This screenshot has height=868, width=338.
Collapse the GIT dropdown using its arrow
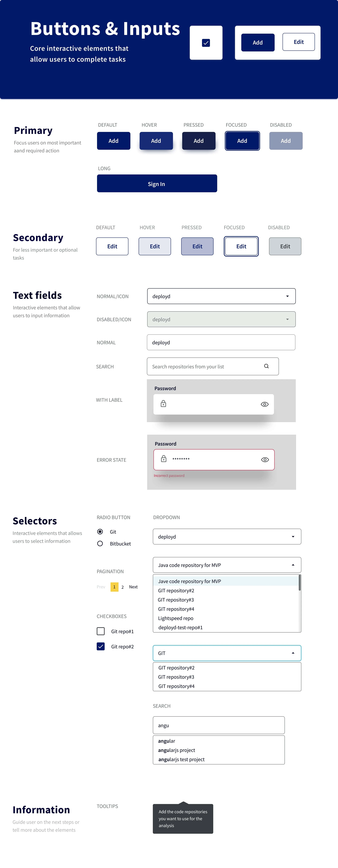[x=293, y=653]
